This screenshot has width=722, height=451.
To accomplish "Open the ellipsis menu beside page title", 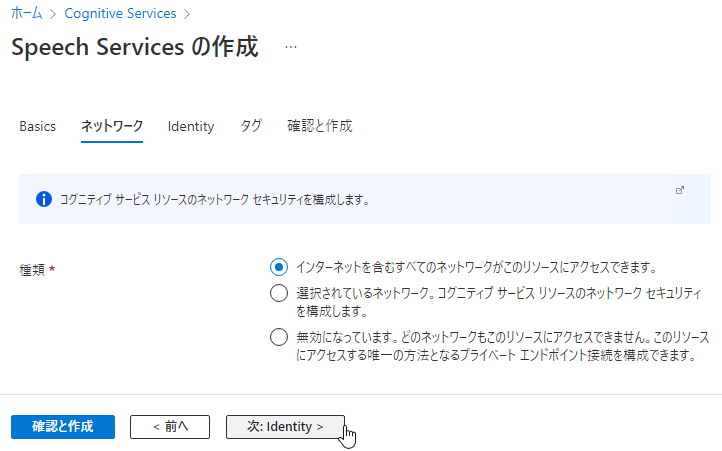I will coord(291,47).
